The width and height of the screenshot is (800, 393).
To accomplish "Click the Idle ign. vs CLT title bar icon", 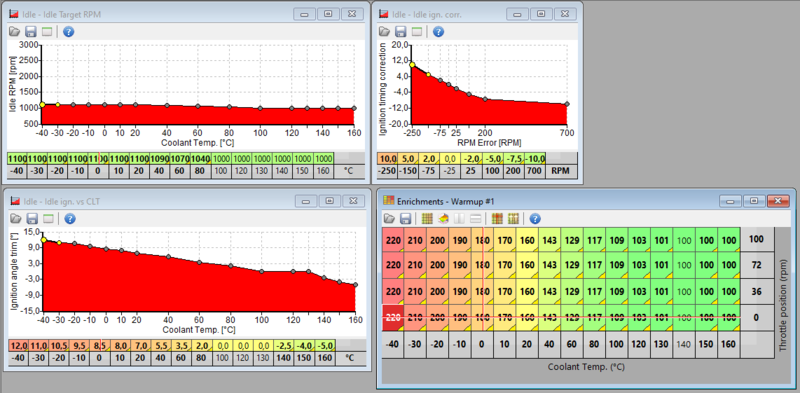I will click(x=15, y=202).
